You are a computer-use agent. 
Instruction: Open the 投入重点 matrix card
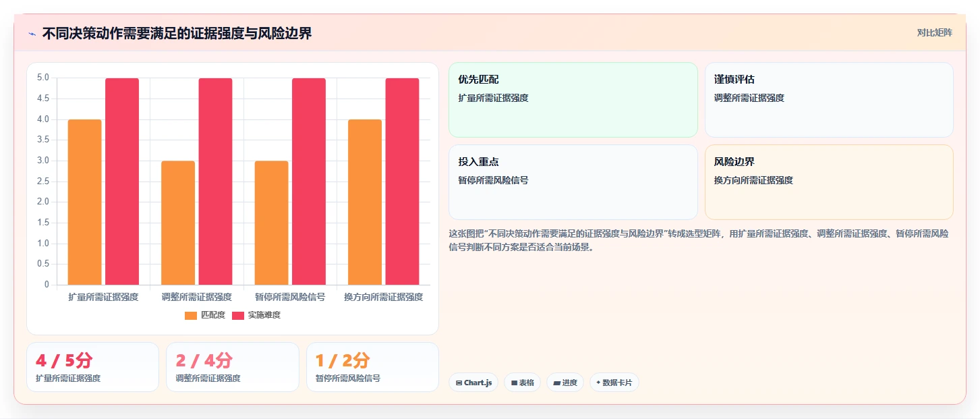click(573, 182)
